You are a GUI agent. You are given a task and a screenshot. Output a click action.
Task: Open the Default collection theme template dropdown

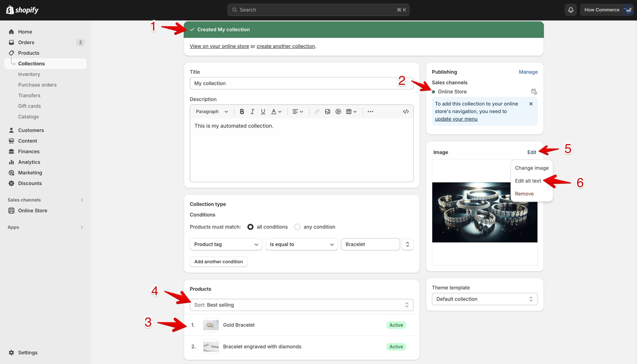coord(484,299)
